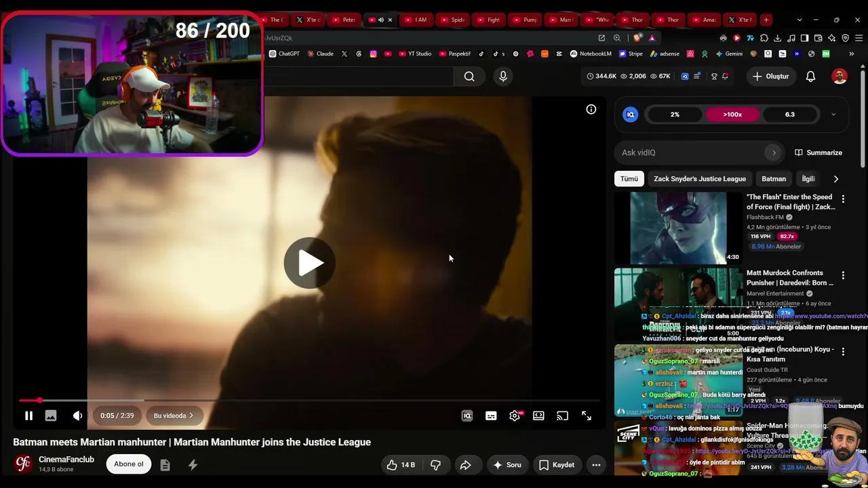Select the 'Zack Snyder's Justice League' chip
This screenshot has width=868, height=488.
pyautogui.click(x=700, y=179)
